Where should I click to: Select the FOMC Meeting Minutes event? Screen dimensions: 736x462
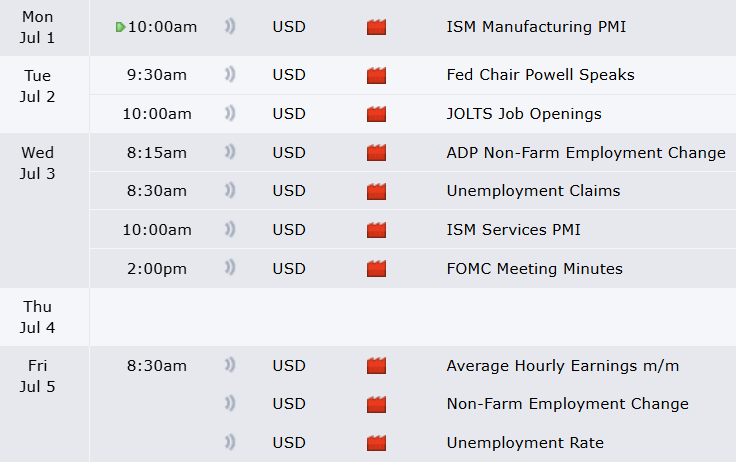534,269
